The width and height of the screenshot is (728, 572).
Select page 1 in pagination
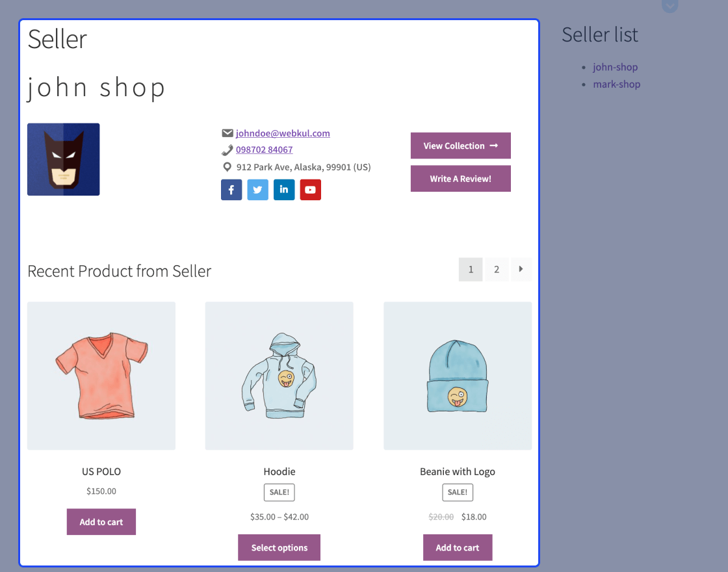point(471,269)
